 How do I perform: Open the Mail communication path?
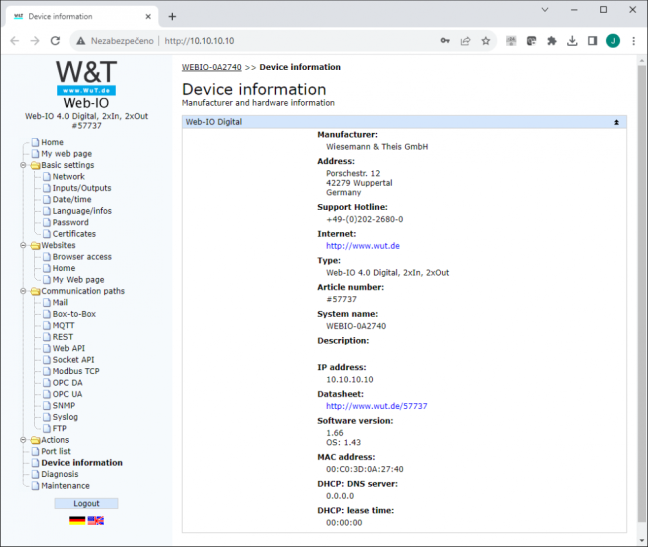pyautogui.click(x=60, y=302)
